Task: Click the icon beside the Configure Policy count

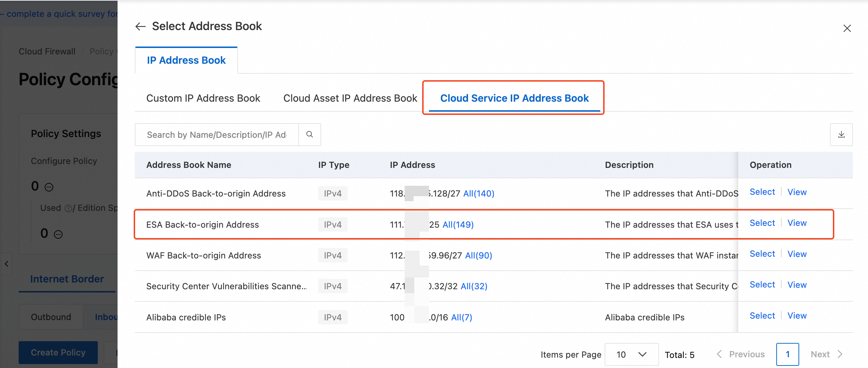Action: (x=49, y=187)
